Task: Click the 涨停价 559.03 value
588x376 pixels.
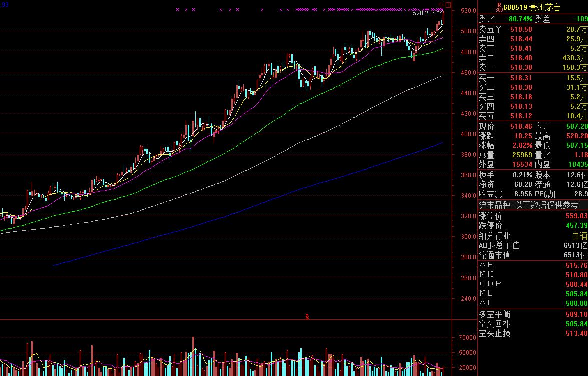Action: click(576, 216)
